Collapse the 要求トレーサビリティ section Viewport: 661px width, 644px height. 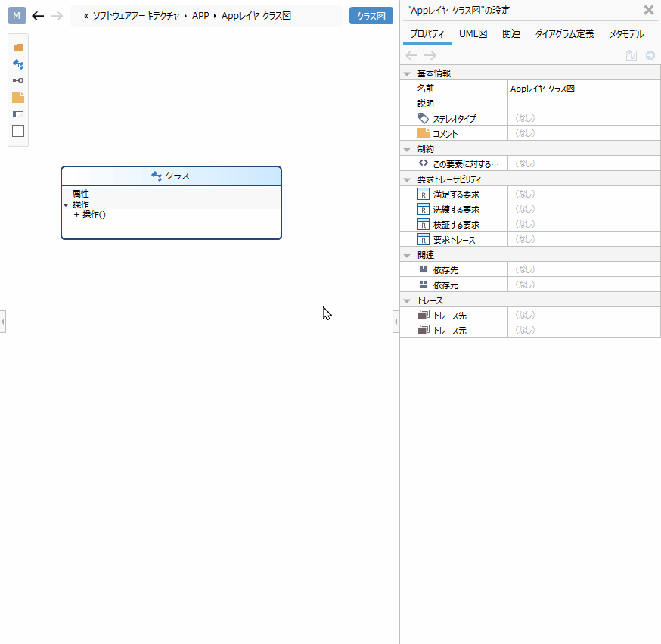pyautogui.click(x=407, y=179)
